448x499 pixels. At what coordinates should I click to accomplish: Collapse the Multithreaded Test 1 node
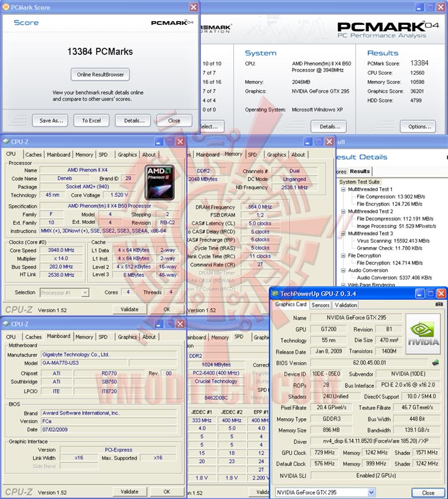(x=343, y=189)
